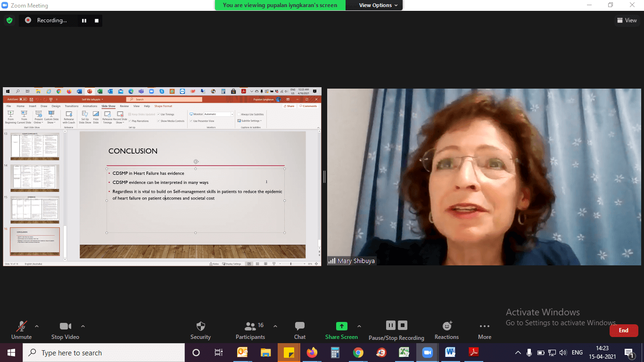Click the green encryption shield icon
The height and width of the screenshot is (362, 644).
click(9, 20)
